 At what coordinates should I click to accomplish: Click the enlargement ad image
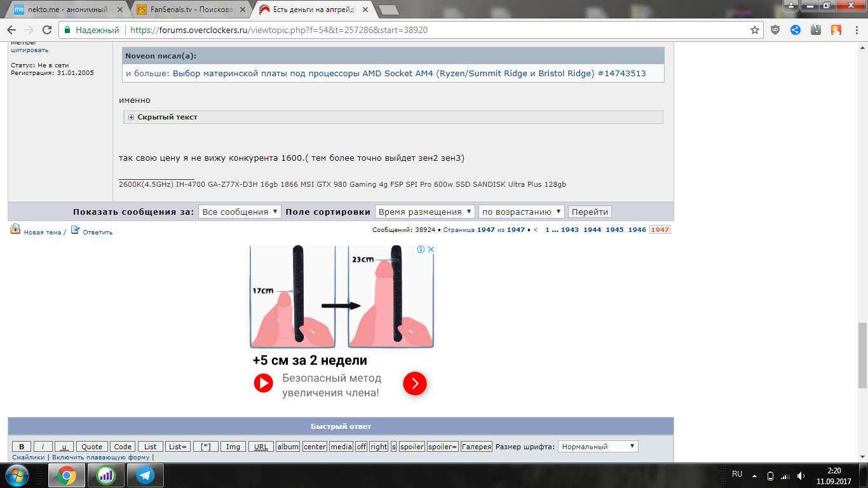(x=341, y=297)
